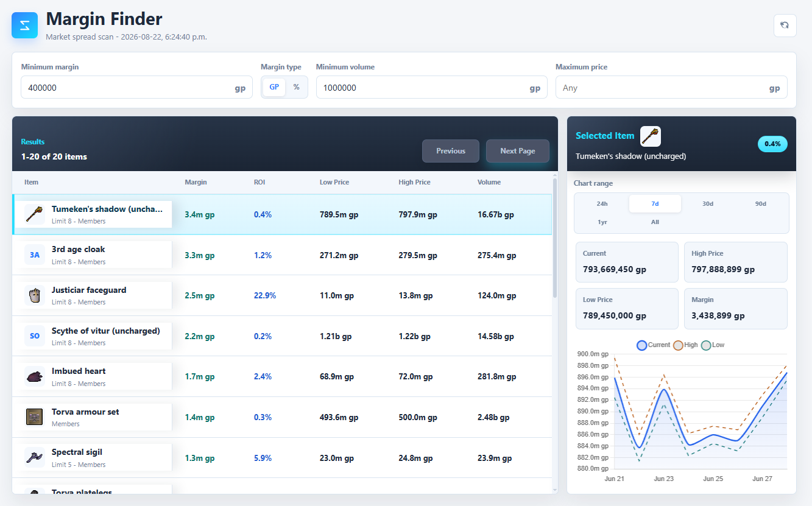The width and height of the screenshot is (812, 506).
Task: Select % margin type
Action: click(x=297, y=87)
